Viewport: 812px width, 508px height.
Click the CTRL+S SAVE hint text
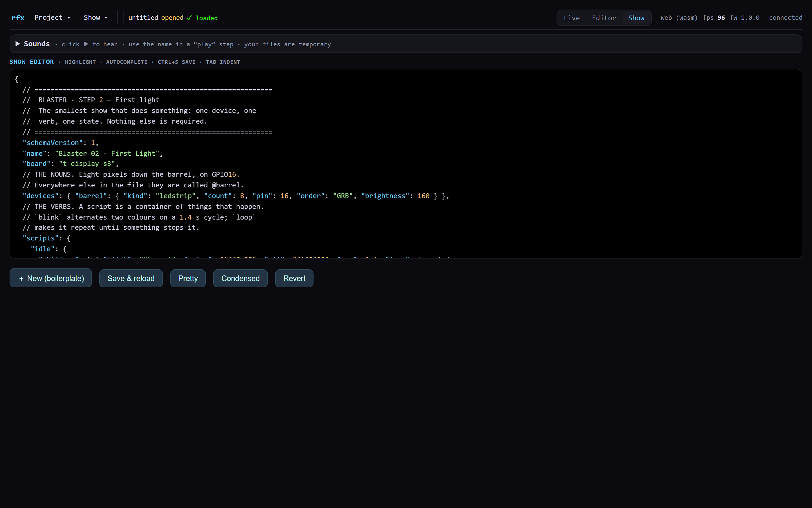pos(176,62)
